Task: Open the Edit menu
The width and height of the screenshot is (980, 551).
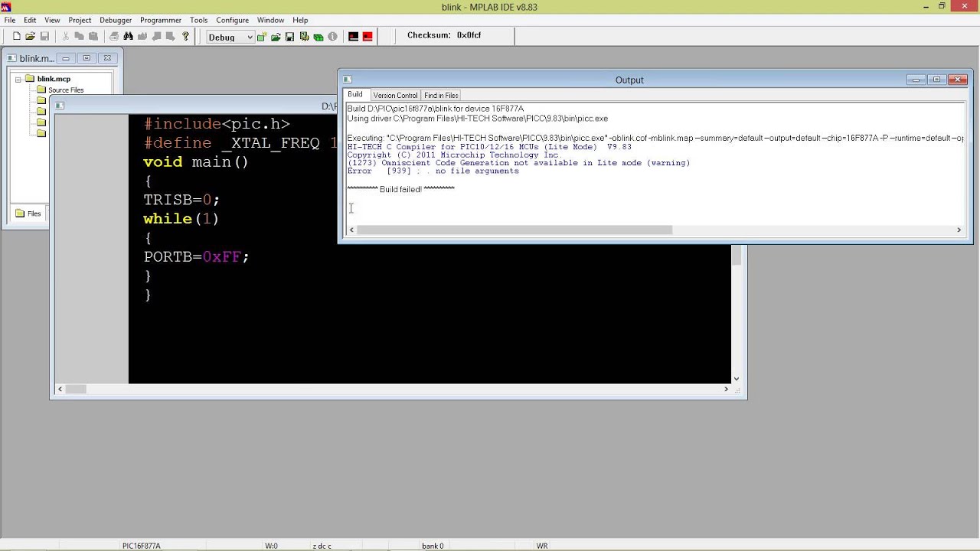Action: click(30, 20)
